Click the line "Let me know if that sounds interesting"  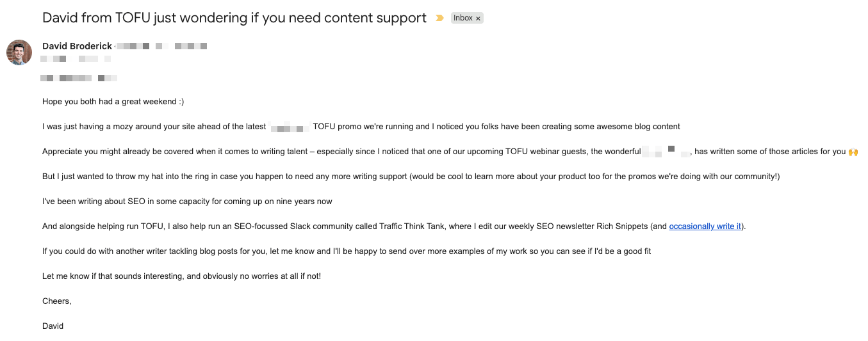coord(181,276)
